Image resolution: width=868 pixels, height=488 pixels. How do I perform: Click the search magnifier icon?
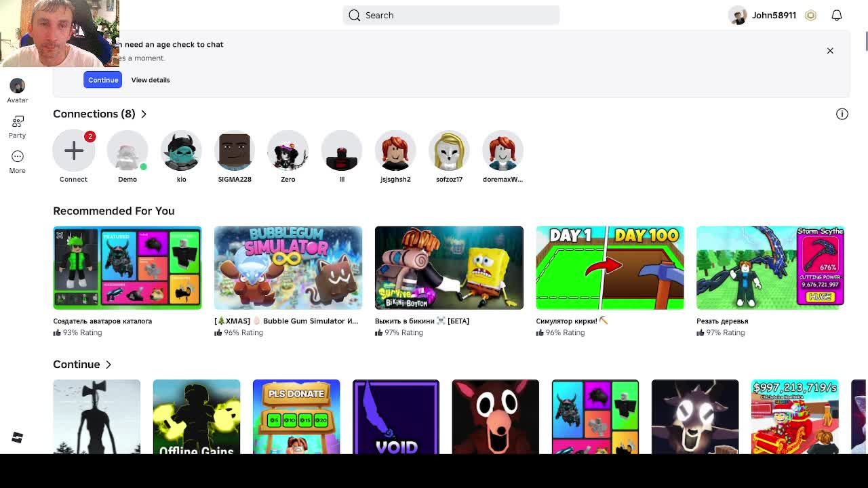click(355, 15)
